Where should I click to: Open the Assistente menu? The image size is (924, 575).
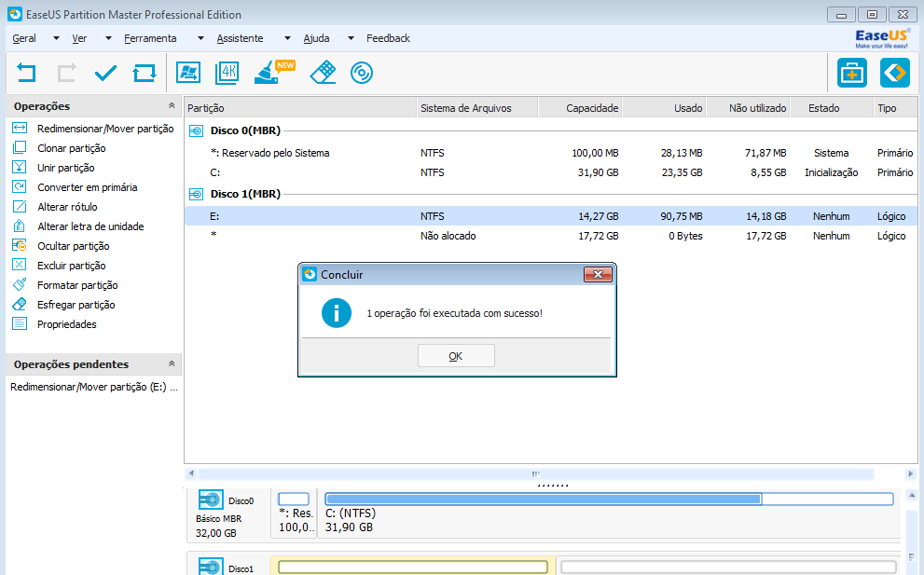240,38
